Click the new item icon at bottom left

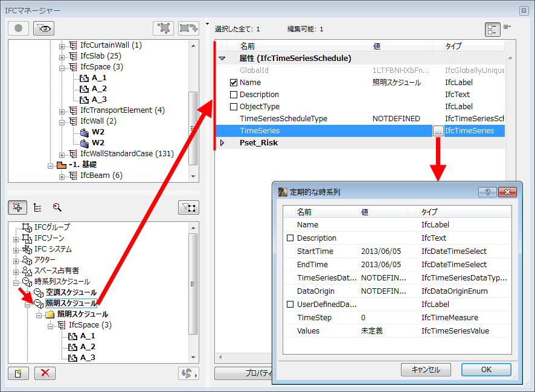(x=19, y=373)
